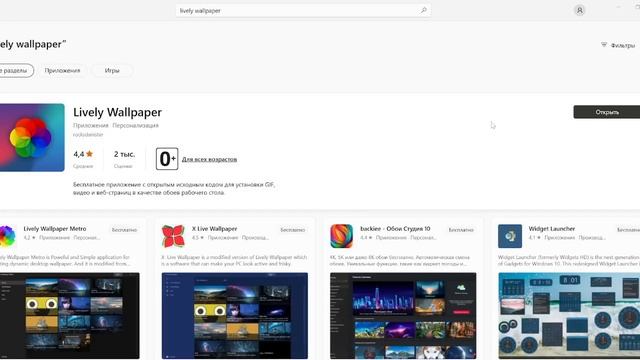
Task: Open the backiee screenshot thumbnail
Action: pos(403,316)
